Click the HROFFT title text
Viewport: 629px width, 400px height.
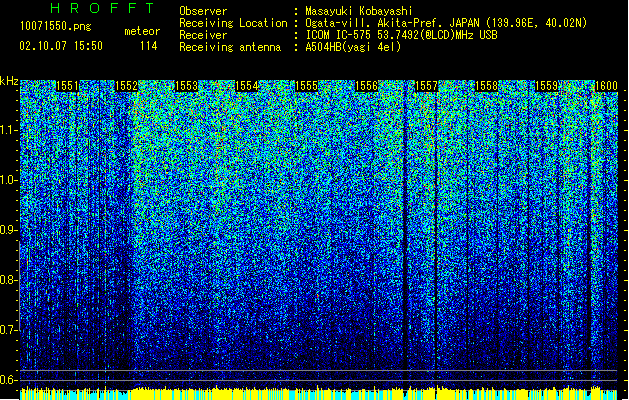coord(102,8)
